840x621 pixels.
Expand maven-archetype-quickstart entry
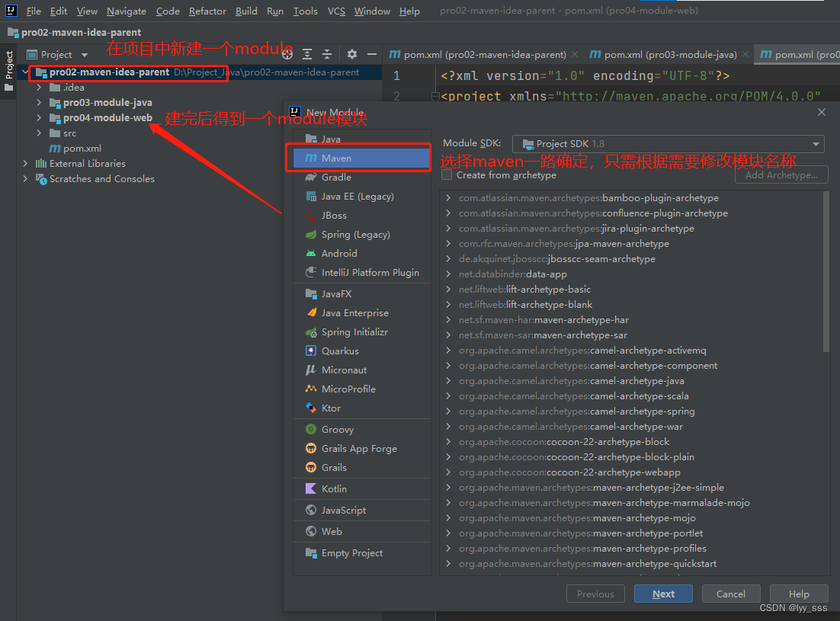pyautogui.click(x=448, y=564)
